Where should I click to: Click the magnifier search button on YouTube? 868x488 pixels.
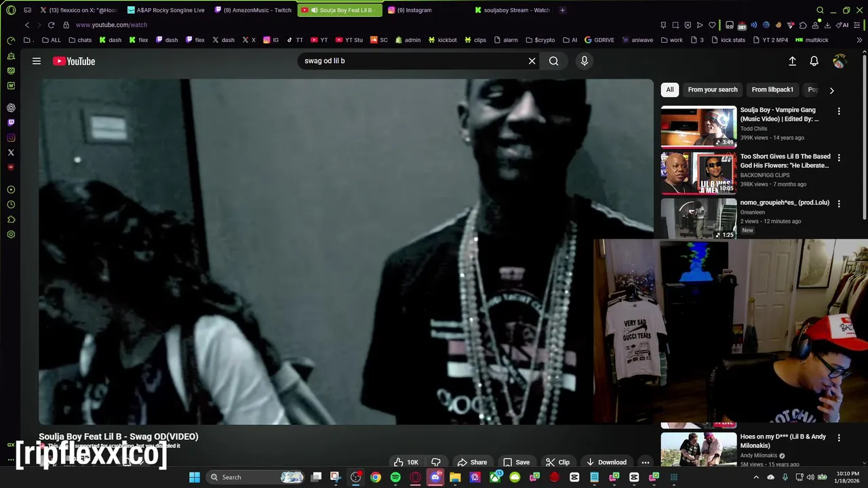click(554, 61)
